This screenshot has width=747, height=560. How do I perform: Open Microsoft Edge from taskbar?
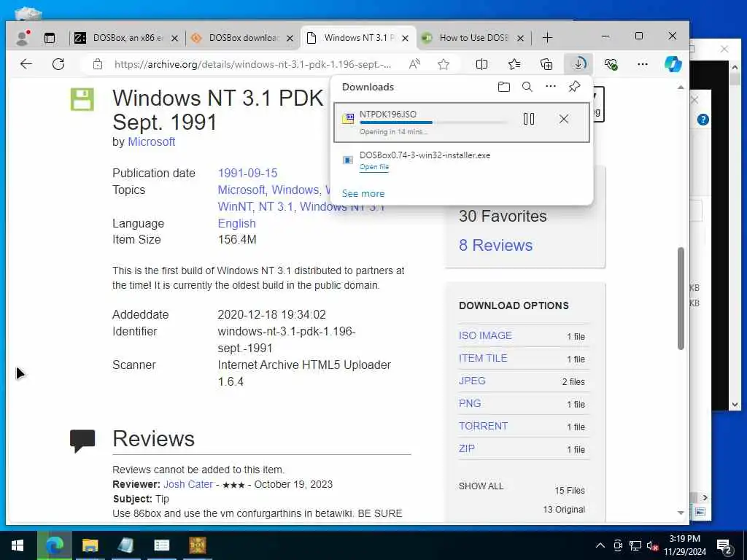(54, 545)
